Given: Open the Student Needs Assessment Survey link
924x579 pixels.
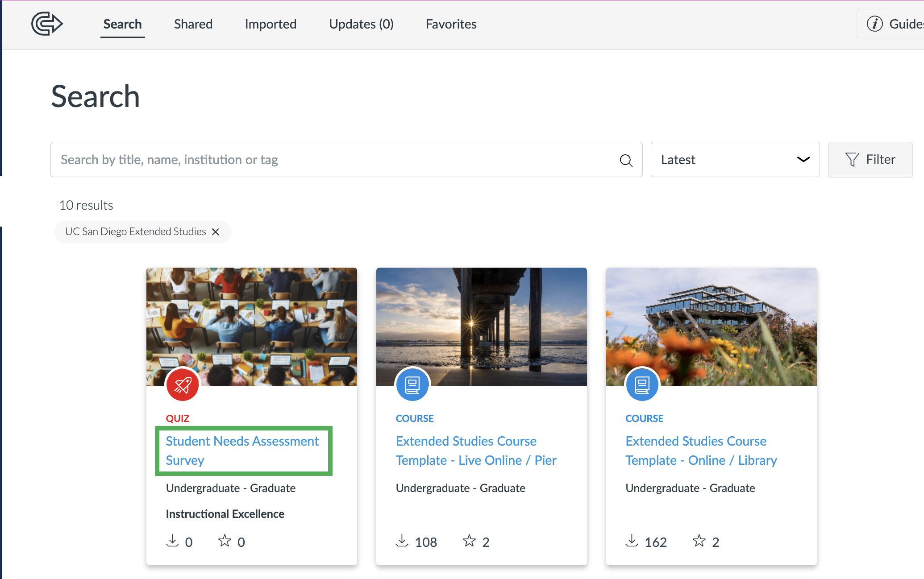Looking at the screenshot, I should coord(242,451).
